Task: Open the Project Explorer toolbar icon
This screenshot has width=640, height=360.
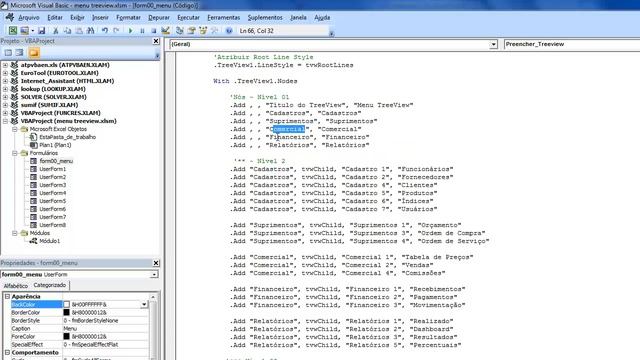Action: pyautogui.click(x=180, y=31)
